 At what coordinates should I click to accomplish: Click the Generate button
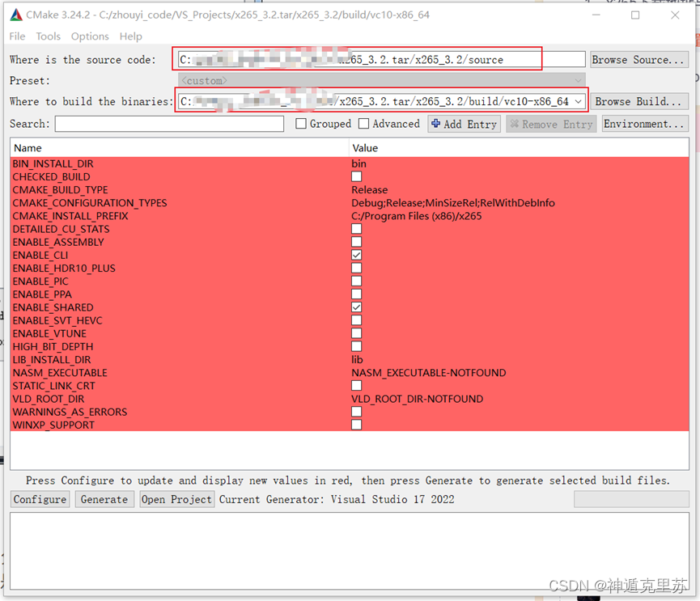click(104, 499)
